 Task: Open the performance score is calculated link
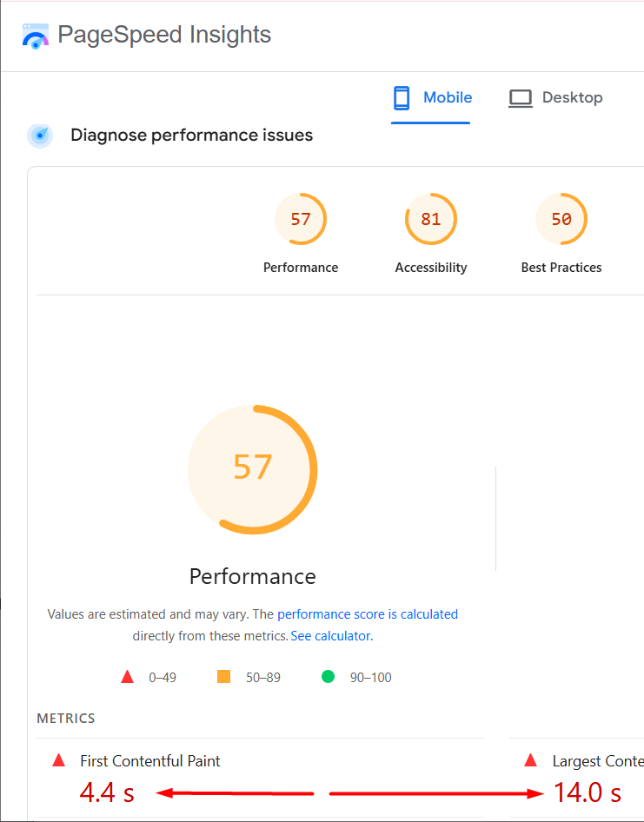368,613
